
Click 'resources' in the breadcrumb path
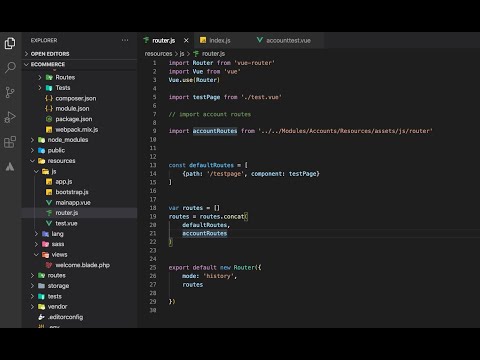[x=158, y=54]
